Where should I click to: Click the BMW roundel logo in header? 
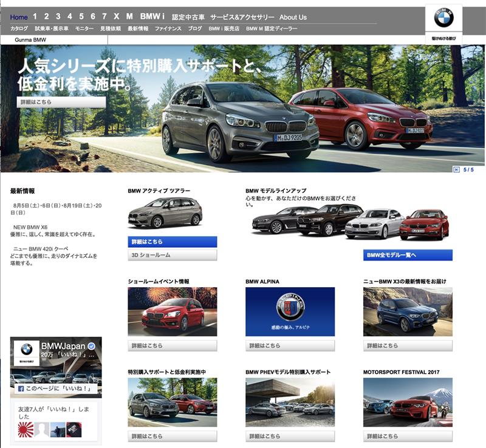pos(443,18)
